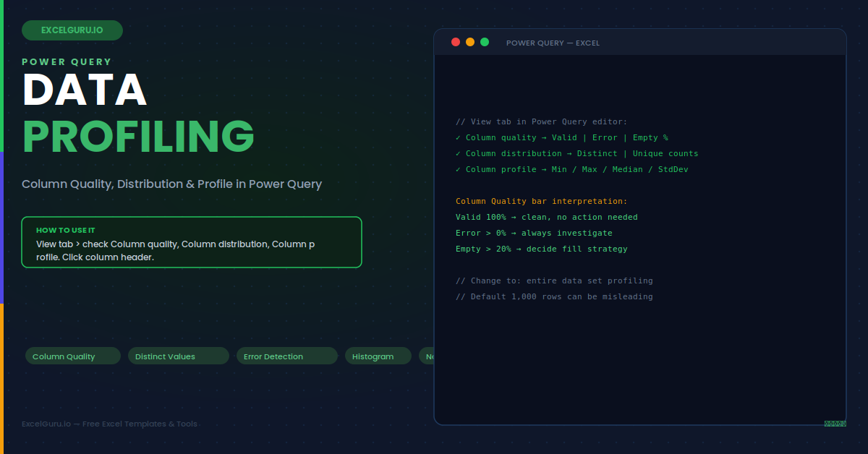Click the line 'Empty > 20% → decide fill strategy'
Image resolution: width=868 pixels, height=454 pixels.
[542, 249]
